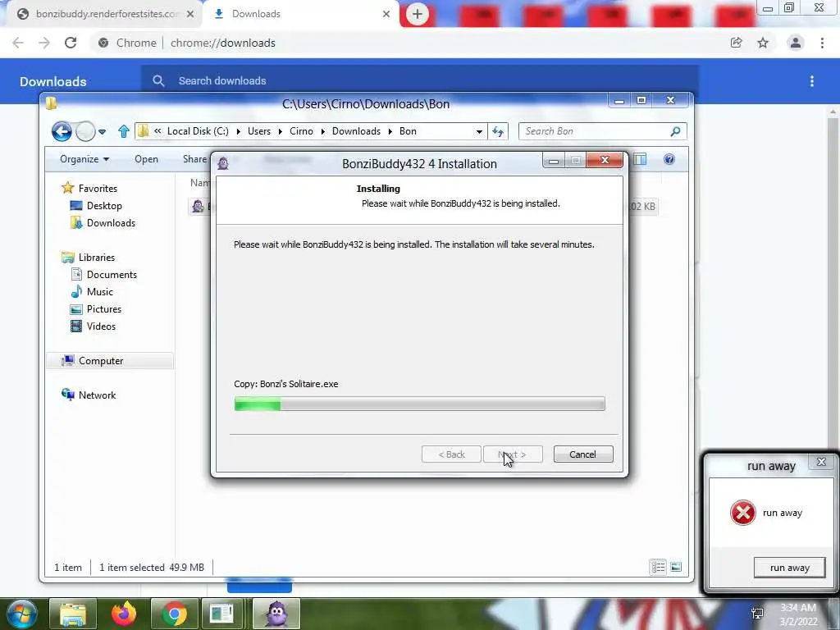Click the search magnifier in Explorer
Image resolution: width=840 pixels, height=630 pixels.
click(676, 131)
